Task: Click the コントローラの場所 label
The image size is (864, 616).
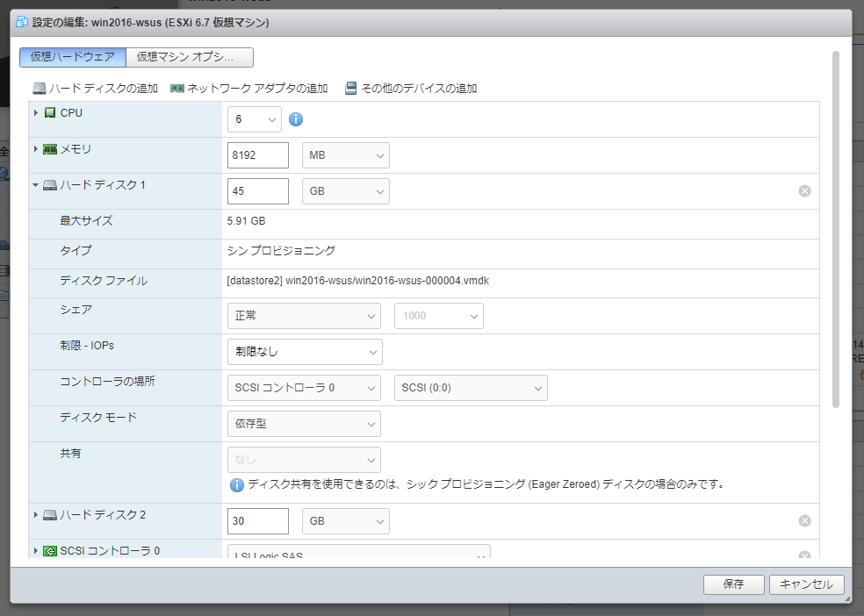Action: pyautogui.click(x=107, y=382)
